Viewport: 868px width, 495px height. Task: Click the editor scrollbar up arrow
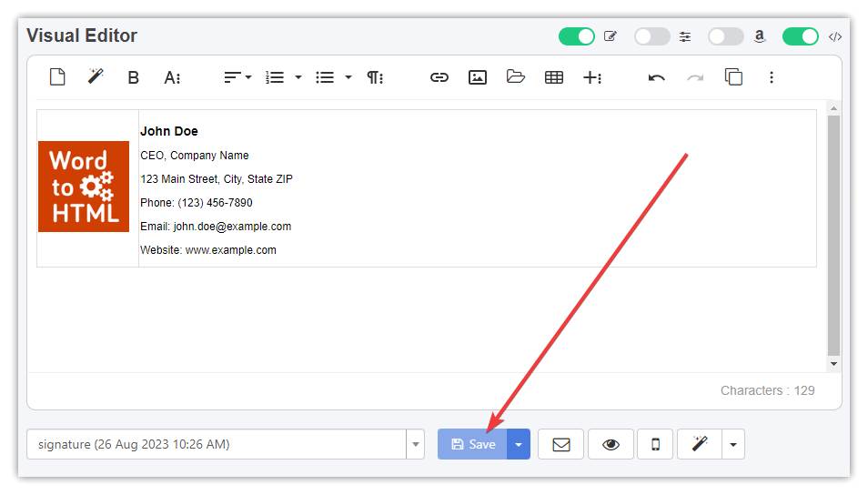tap(833, 108)
